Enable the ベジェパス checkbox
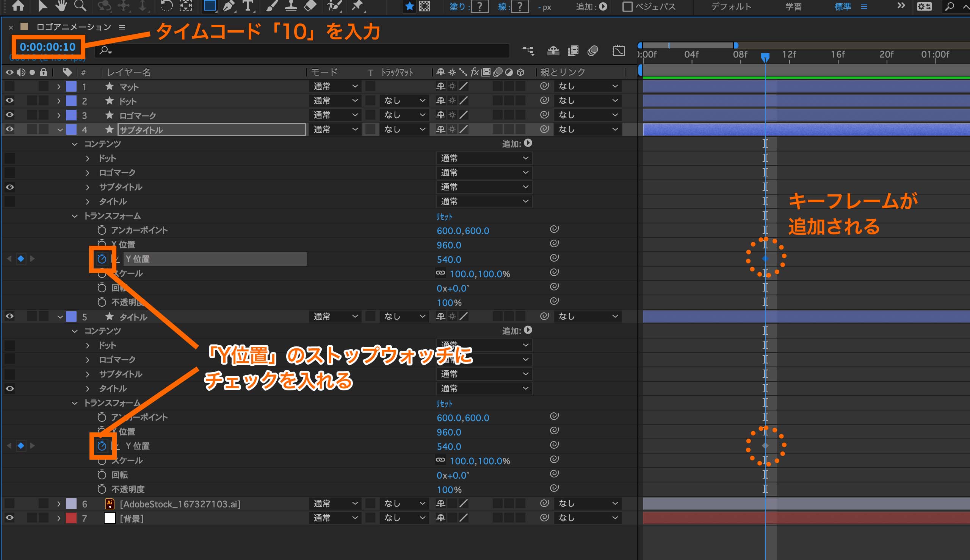The height and width of the screenshot is (560, 970). [627, 6]
